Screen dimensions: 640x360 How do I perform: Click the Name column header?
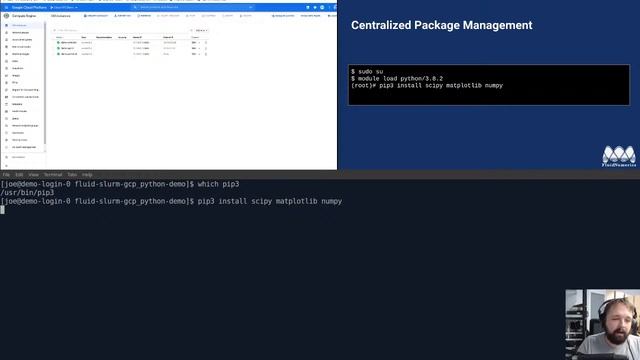click(x=60, y=37)
